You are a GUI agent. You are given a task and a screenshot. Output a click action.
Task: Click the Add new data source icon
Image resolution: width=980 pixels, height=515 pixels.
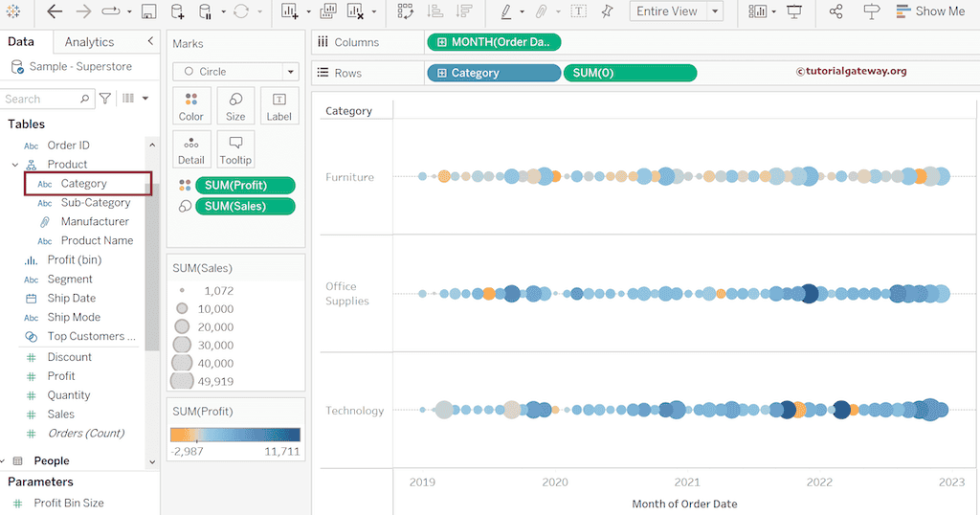(177, 11)
